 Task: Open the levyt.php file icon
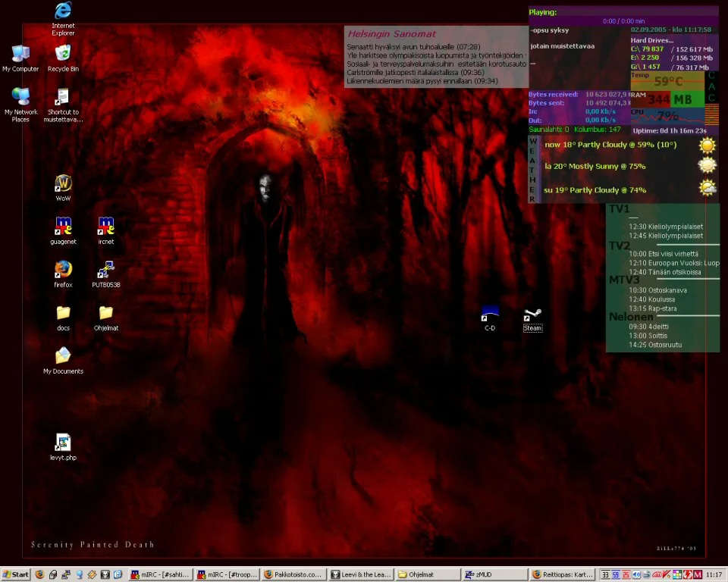click(63, 442)
